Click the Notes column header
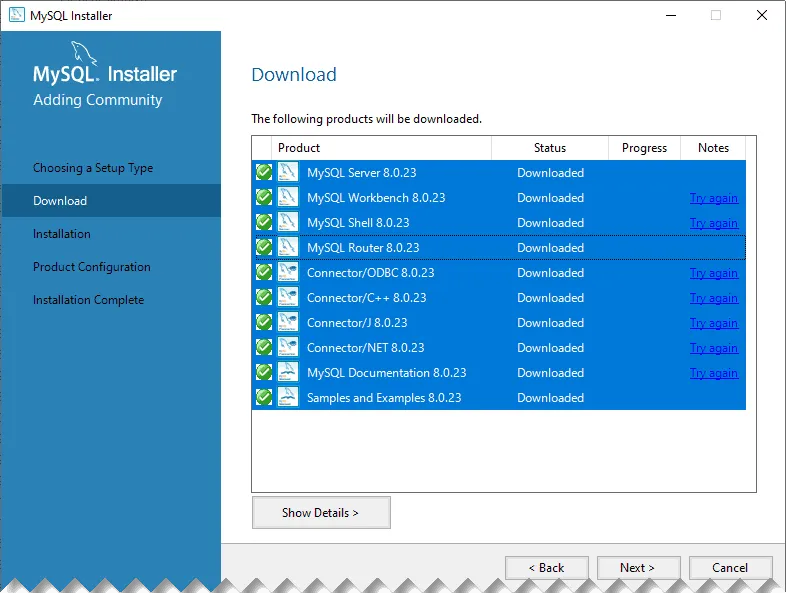The height and width of the screenshot is (593, 786). point(713,148)
